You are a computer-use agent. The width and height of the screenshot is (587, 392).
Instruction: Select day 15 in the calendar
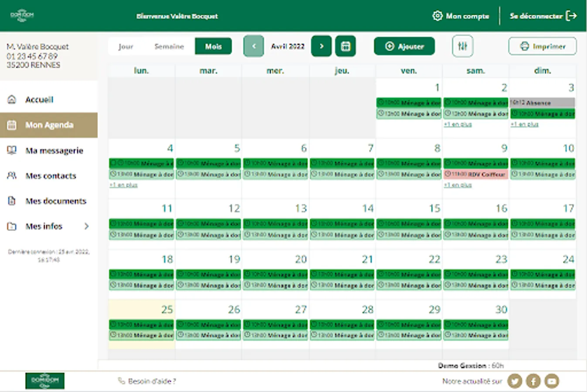click(x=434, y=209)
